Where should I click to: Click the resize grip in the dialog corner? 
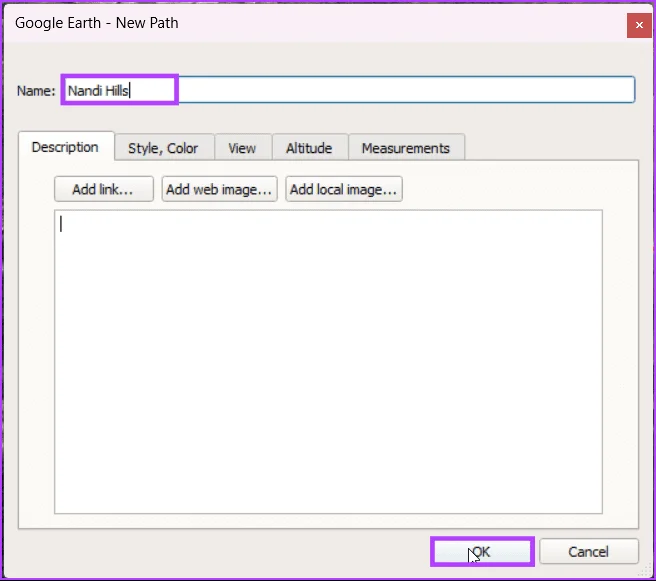[x=645, y=571]
